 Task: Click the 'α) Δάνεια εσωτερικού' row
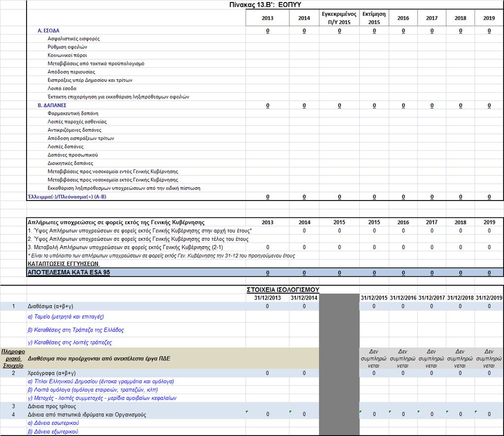[x=53, y=423]
